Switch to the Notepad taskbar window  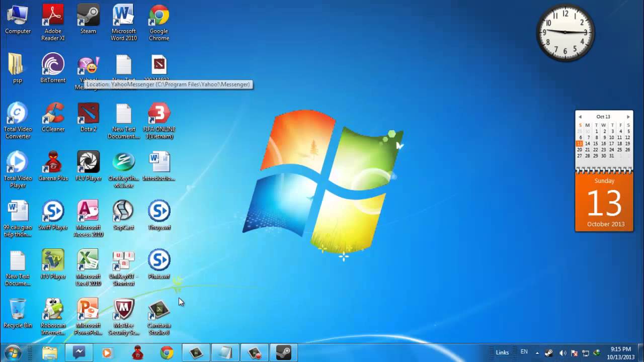click(225, 353)
